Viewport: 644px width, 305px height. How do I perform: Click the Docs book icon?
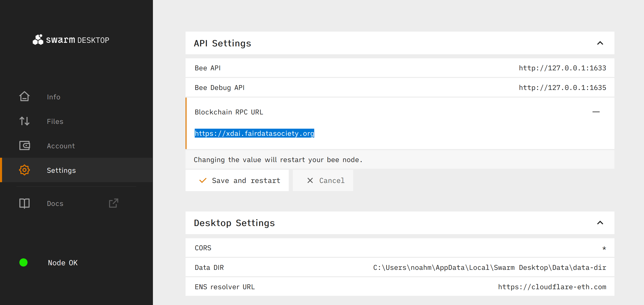tap(24, 203)
